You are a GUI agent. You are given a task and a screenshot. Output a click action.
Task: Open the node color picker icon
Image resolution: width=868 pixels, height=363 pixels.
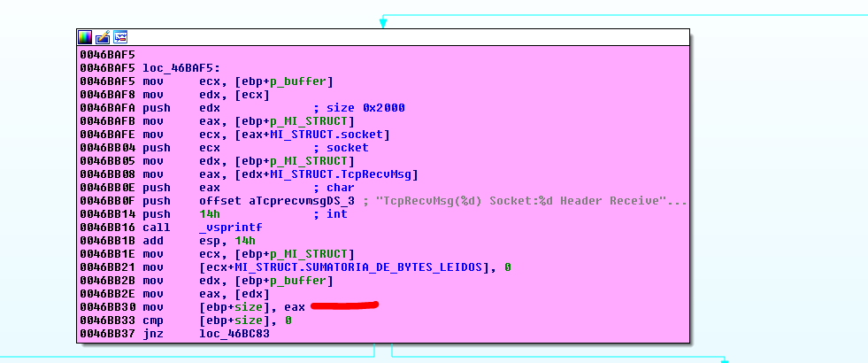point(85,37)
